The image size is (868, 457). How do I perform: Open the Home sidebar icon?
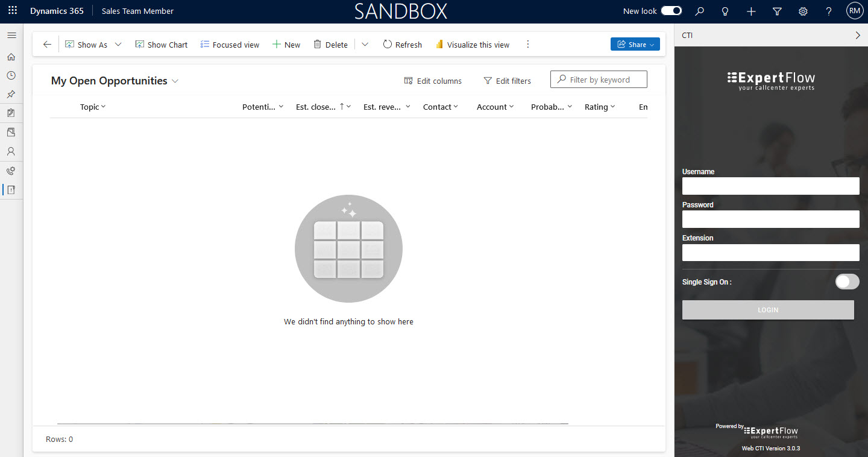11,57
